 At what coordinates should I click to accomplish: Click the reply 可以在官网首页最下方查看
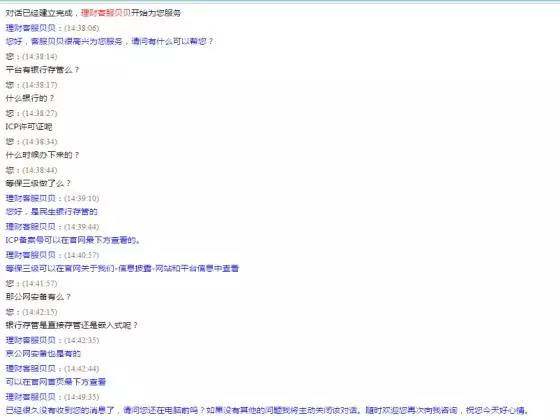pos(56,382)
